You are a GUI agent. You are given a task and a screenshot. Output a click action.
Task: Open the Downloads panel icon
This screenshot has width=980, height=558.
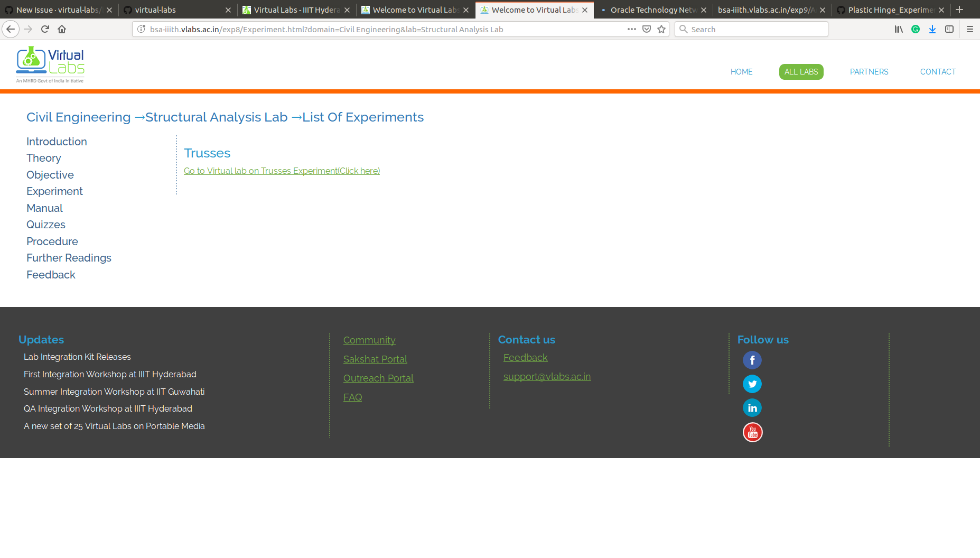(x=932, y=29)
